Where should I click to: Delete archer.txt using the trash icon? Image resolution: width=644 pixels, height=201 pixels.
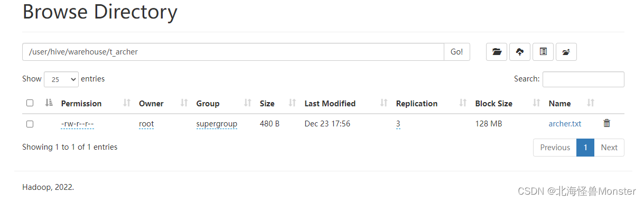point(606,123)
